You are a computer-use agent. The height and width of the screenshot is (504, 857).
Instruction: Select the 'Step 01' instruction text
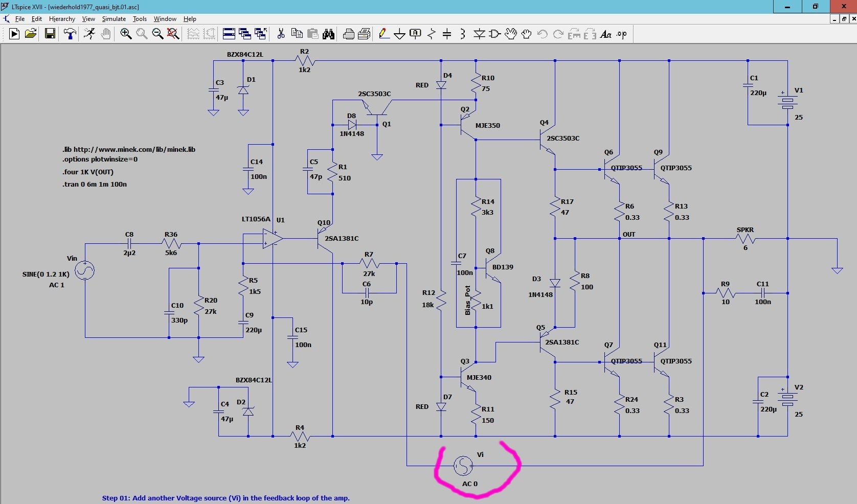click(x=226, y=498)
